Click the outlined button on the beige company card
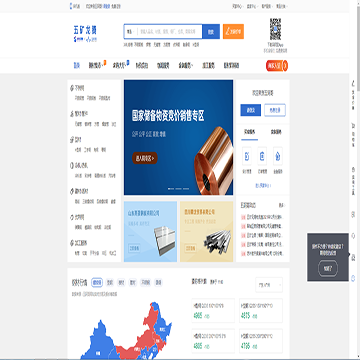 191,248
